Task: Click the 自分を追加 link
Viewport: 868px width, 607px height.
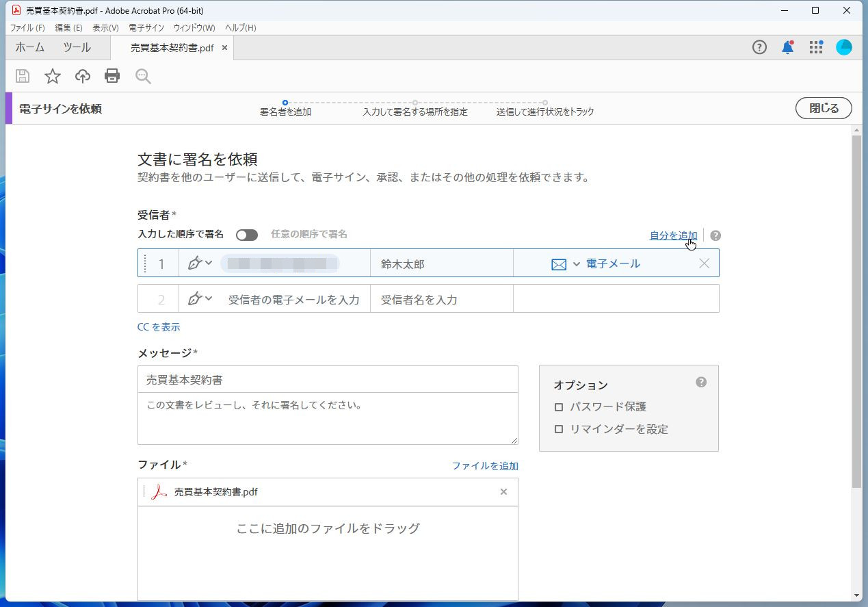Action: (672, 235)
